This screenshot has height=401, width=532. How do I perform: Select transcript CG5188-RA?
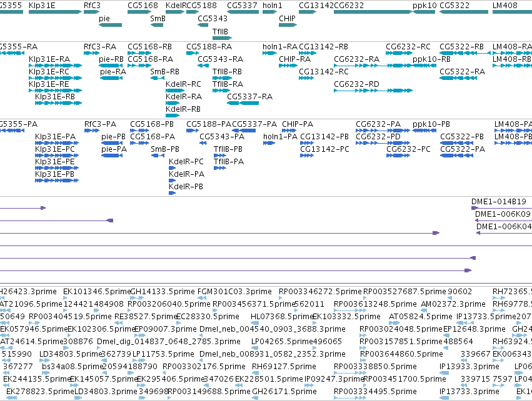click(x=193, y=53)
